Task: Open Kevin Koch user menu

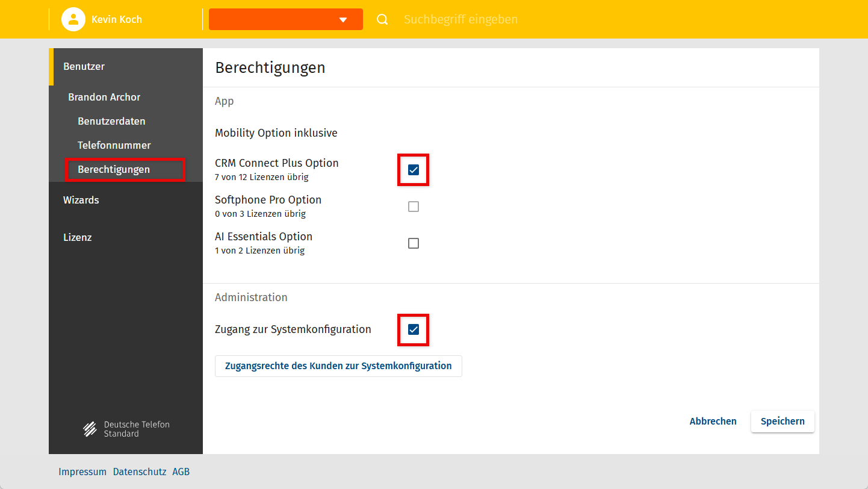Action: (116, 19)
